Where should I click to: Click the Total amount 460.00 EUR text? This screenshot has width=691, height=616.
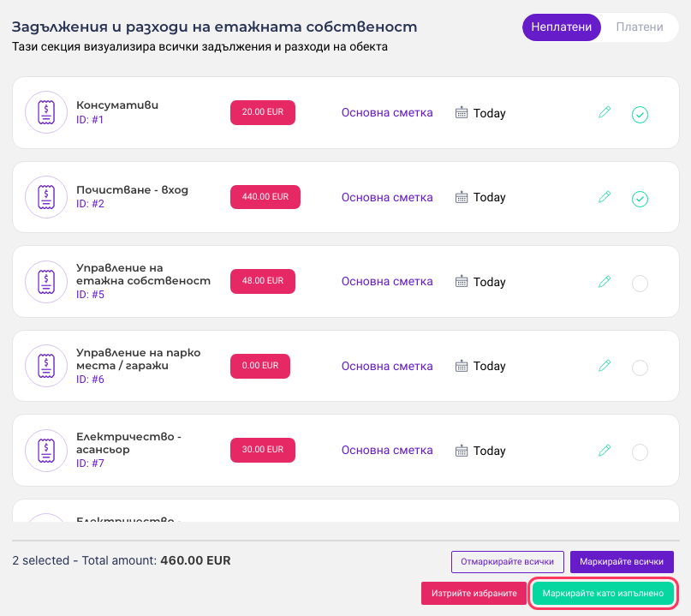pyautogui.click(x=156, y=560)
